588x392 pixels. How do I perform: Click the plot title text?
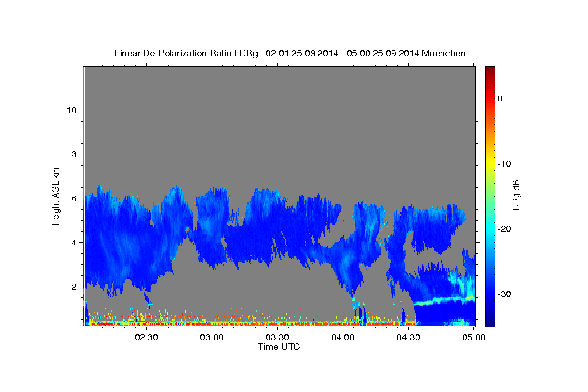click(x=290, y=53)
